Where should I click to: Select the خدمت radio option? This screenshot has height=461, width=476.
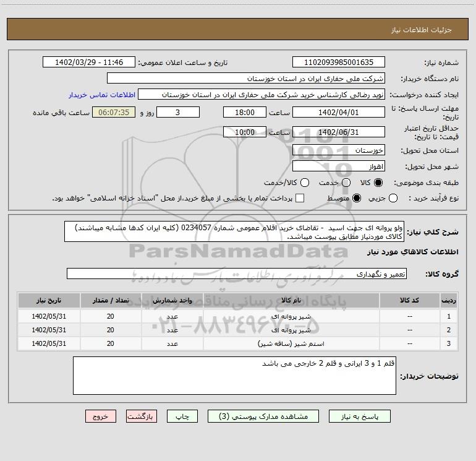tap(346, 183)
